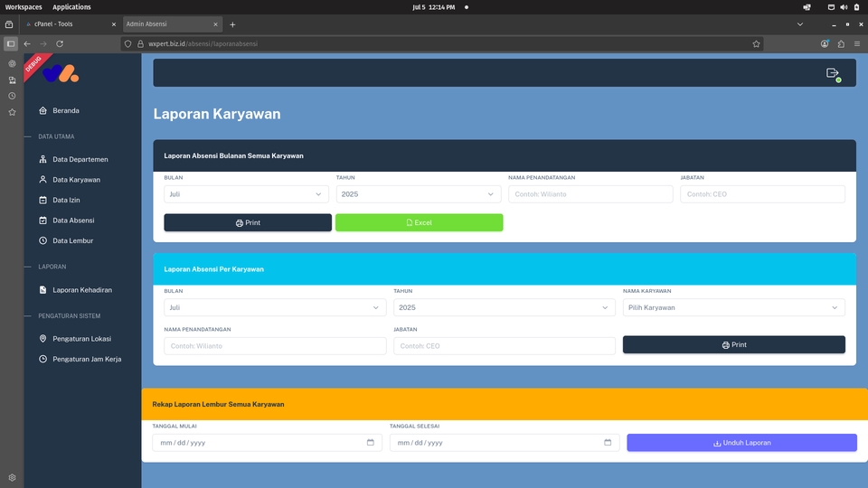868x488 pixels.
Task: Toggle the browser sidebar button
Action: click(11, 43)
